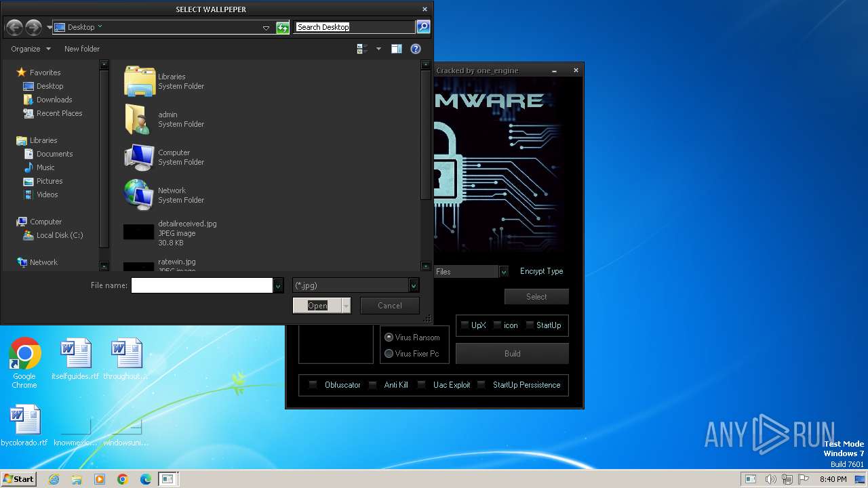Open the recent pages dropdown arrow
Viewport: 868px width, 488px height.
pyautogui.click(x=49, y=28)
